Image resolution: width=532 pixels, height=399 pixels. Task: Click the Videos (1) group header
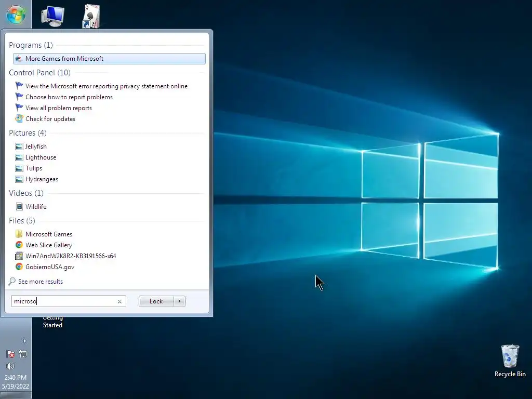[26, 193]
